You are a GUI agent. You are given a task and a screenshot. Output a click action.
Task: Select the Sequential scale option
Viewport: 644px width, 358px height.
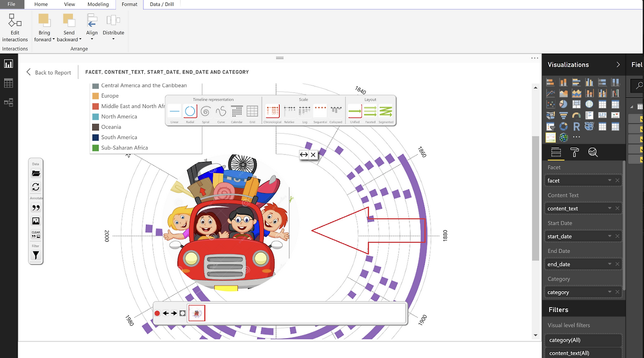click(x=320, y=111)
